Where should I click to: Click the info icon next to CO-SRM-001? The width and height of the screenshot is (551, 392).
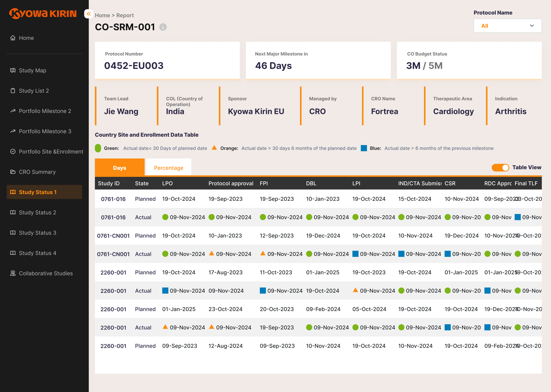point(163,27)
